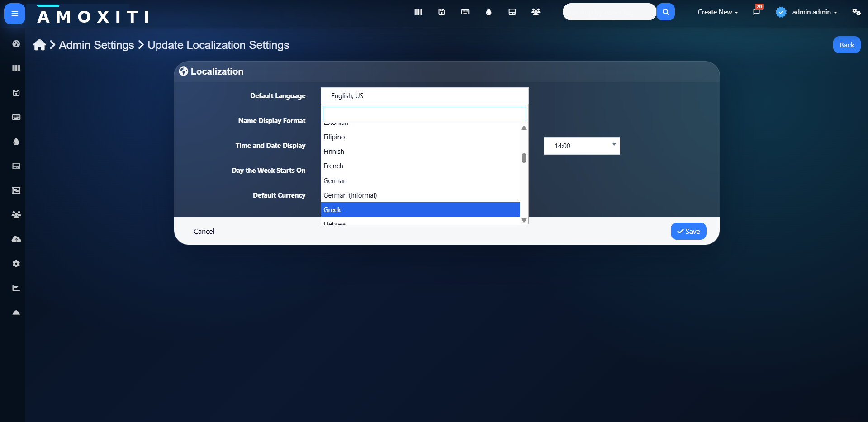Focus the language dropdown search field
868x422 pixels.
click(x=424, y=114)
